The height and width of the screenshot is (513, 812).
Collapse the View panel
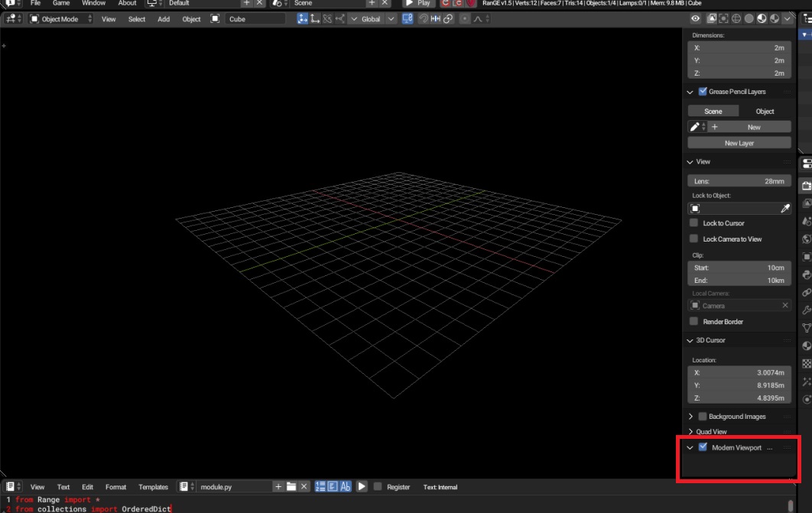[690, 162]
